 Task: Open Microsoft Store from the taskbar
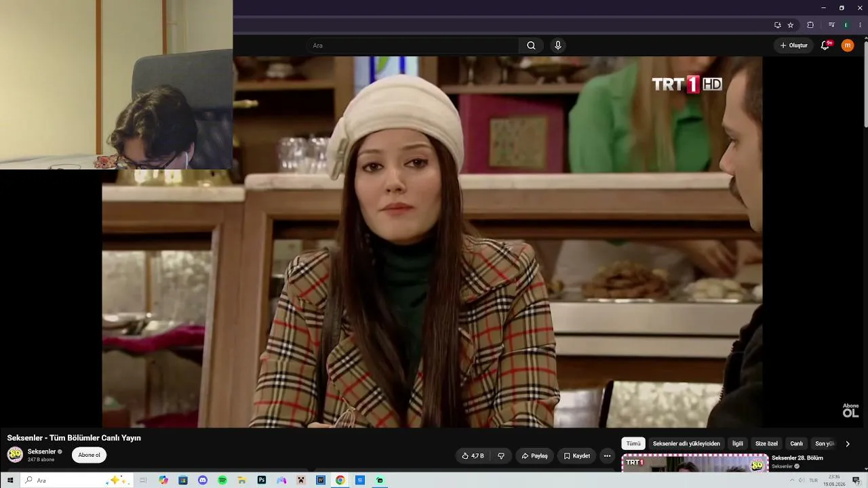(x=183, y=481)
